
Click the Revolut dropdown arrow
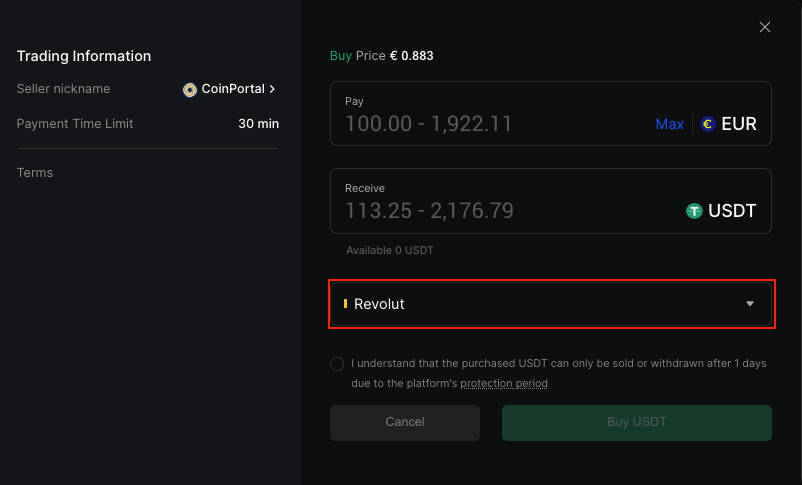pyautogui.click(x=750, y=304)
